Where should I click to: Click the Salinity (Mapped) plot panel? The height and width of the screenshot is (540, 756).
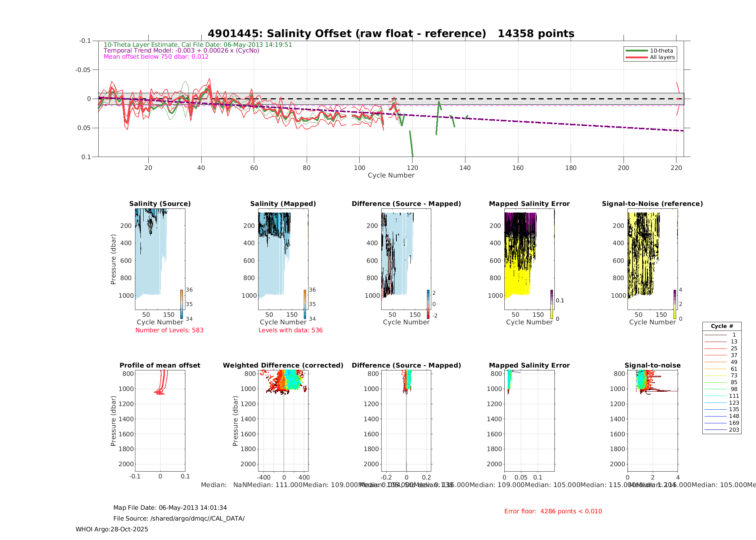[283, 259]
